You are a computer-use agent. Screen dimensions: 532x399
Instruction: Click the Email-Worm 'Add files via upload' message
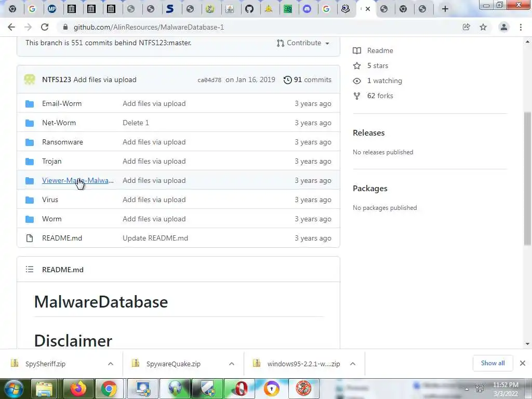pos(154,103)
